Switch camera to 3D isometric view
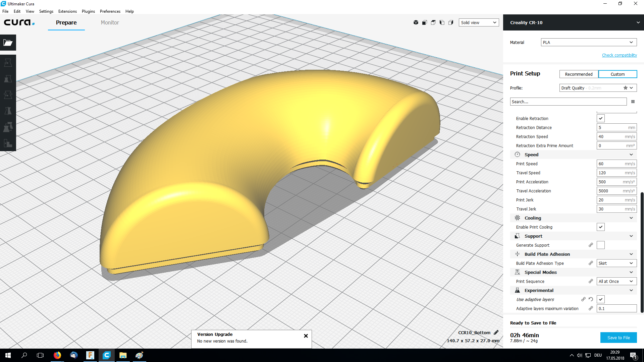Viewport: 644px width, 362px height. 416,22
